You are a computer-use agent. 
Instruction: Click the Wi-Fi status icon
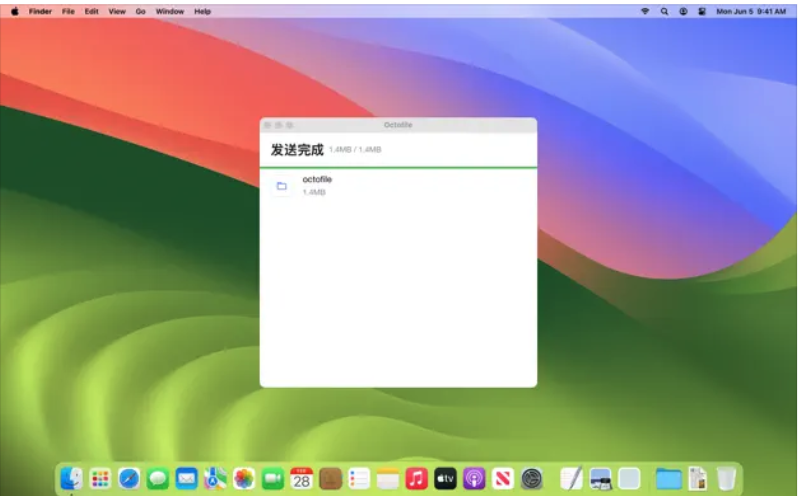coord(645,11)
